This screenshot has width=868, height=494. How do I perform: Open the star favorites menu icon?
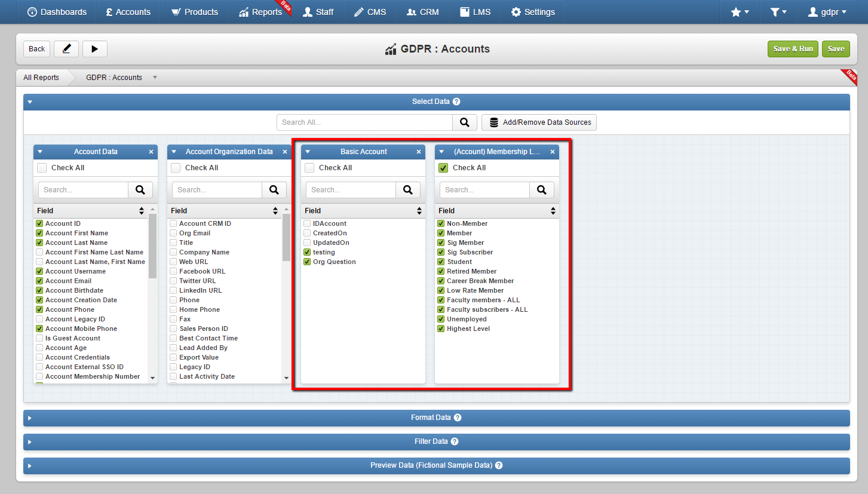tap(740, 12)
